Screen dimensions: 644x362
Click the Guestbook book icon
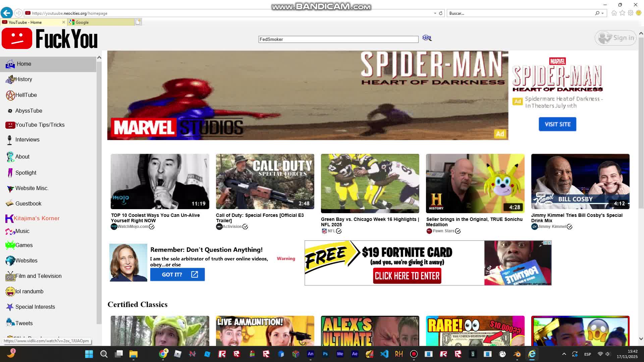(10, 203)
